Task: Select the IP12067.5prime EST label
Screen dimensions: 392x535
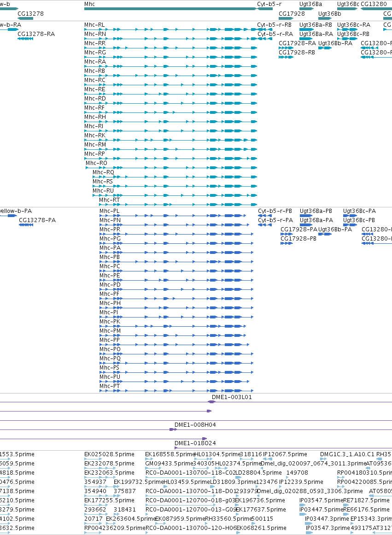Action: pos(285,454)
